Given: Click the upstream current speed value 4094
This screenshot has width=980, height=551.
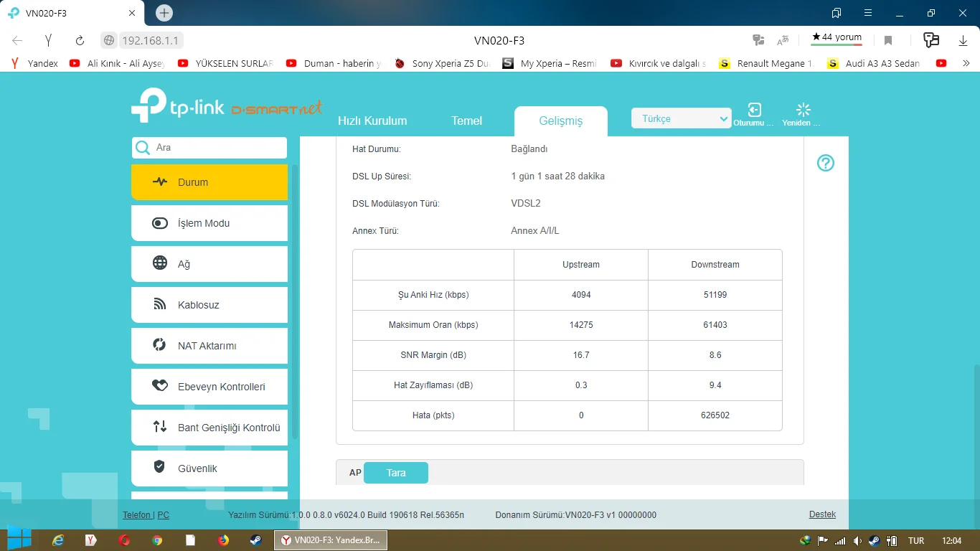Looking at the screenshot, I should coord(581,295).
